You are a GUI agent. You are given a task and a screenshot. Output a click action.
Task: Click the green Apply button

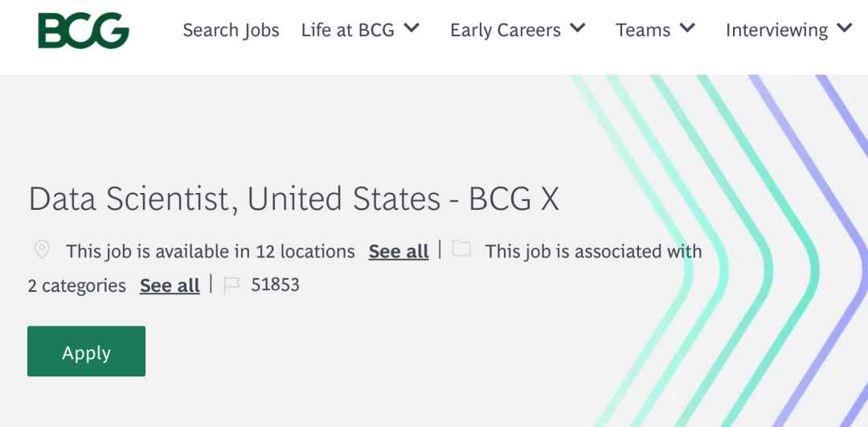[86, 351]
